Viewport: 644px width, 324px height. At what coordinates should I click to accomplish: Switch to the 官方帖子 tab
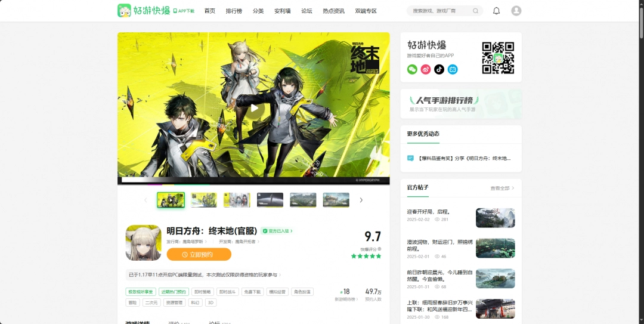(417, 187)
